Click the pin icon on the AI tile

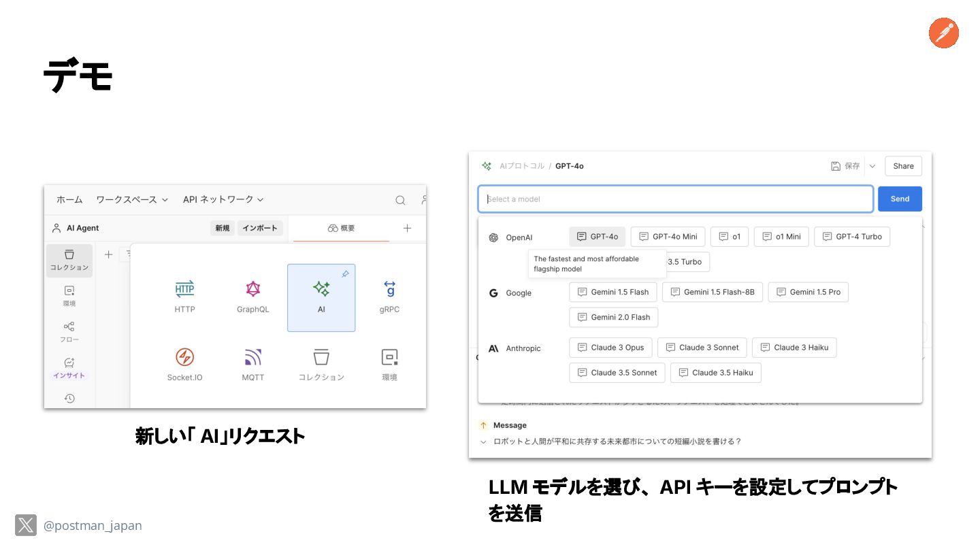point(345,273)
